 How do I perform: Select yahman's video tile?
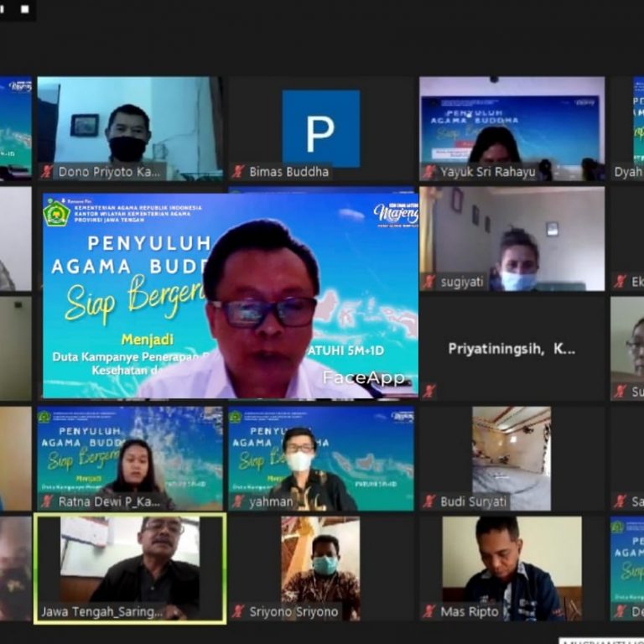(321, 459)
